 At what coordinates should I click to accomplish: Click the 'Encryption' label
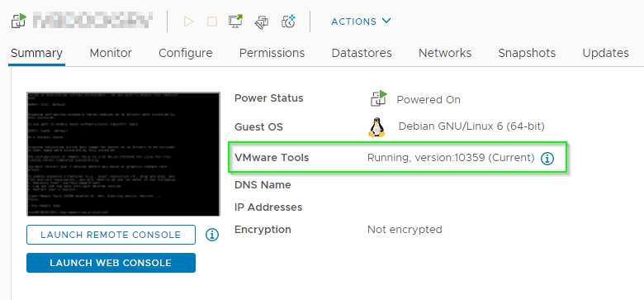pos(263,229)
